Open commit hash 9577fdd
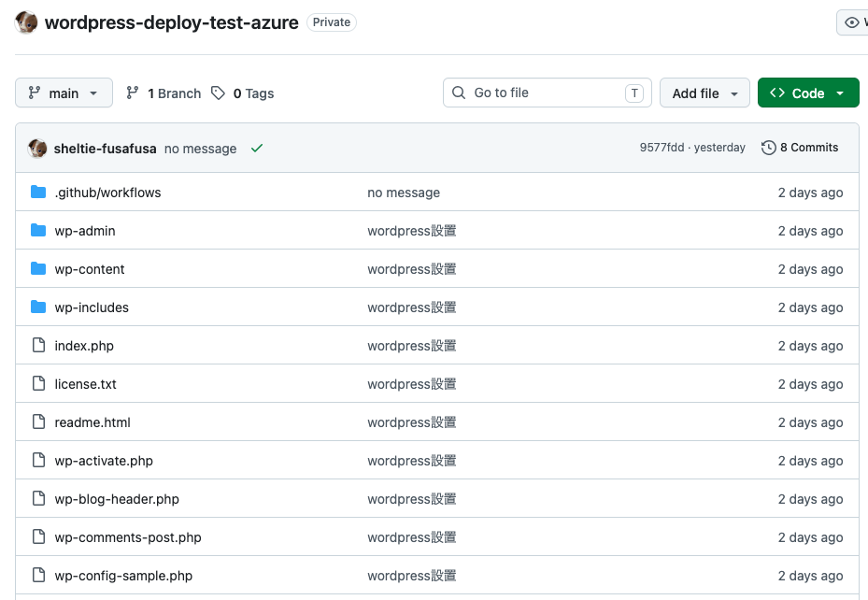The width and height of the screenshot is (868, 600). [x=662, y=148]
